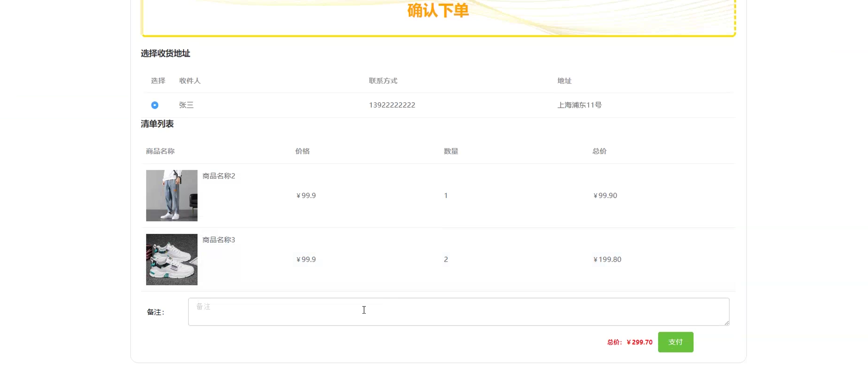Click the 收件人 column header
The width and height of the screenshot is (868, 366).
pyautogui.click(x=190, y=81)
